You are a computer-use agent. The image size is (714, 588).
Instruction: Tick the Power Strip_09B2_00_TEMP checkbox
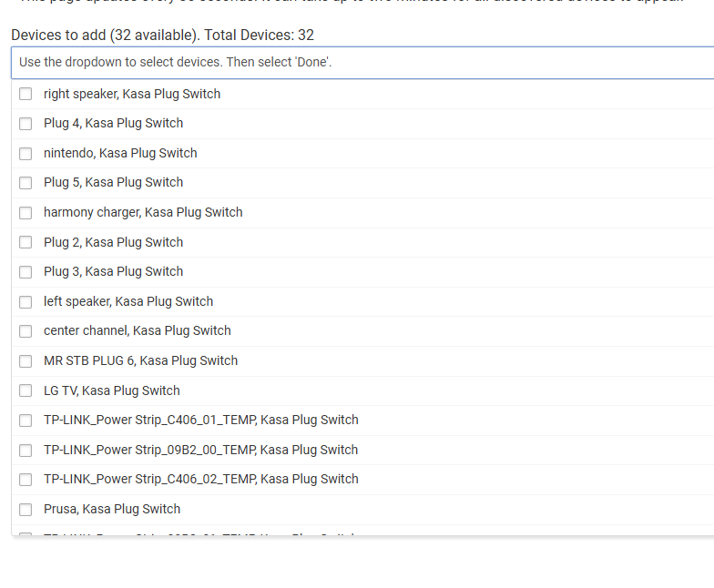25,451
